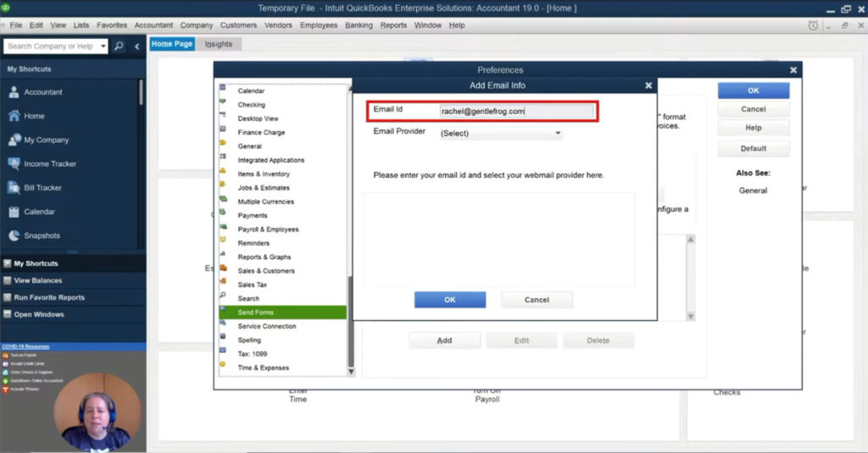
Task: Select Payroll & Employees in preferences list
Action: coord(268,229)
